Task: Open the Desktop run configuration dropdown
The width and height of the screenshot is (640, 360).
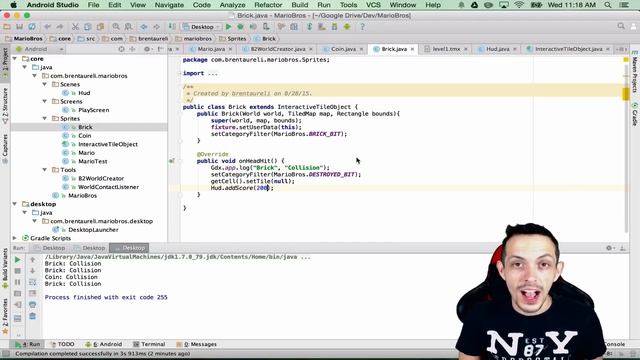Action: tap(202, 27)
